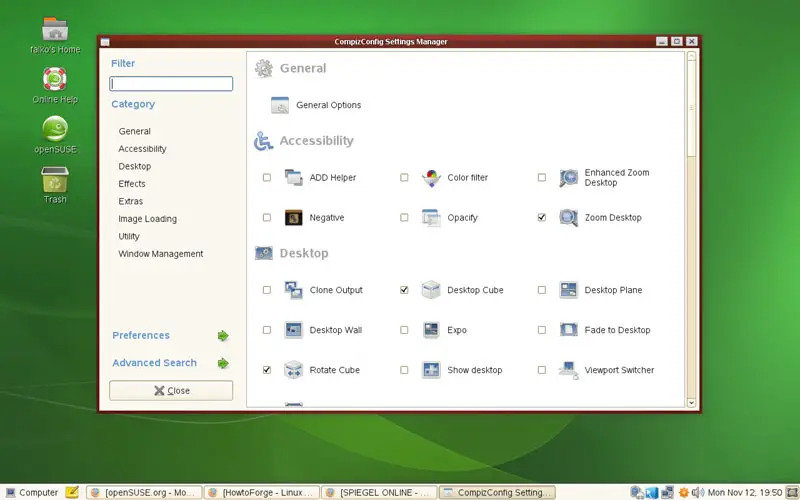Viewport: 800px width, 500px height.
Task: Open General Options plugin icon
Action: (280, 105)
